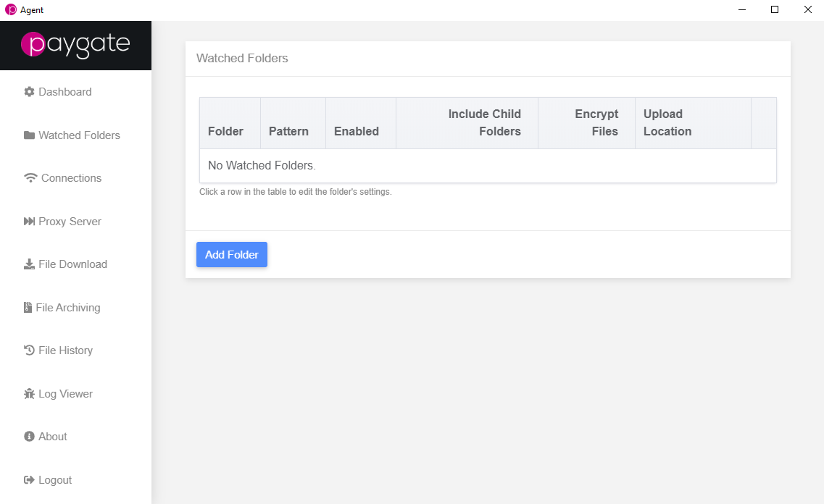
Task: Click Include Child Folders column header
Action: 467,123
